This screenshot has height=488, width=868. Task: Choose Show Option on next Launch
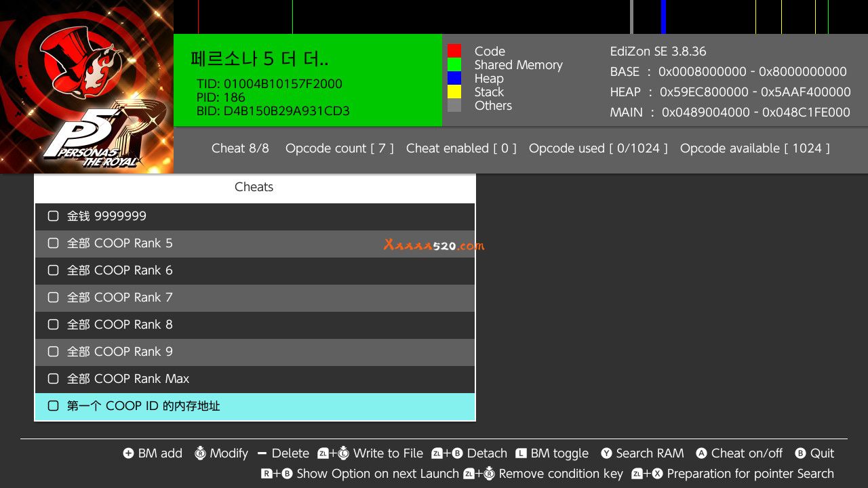coord(378,474)
